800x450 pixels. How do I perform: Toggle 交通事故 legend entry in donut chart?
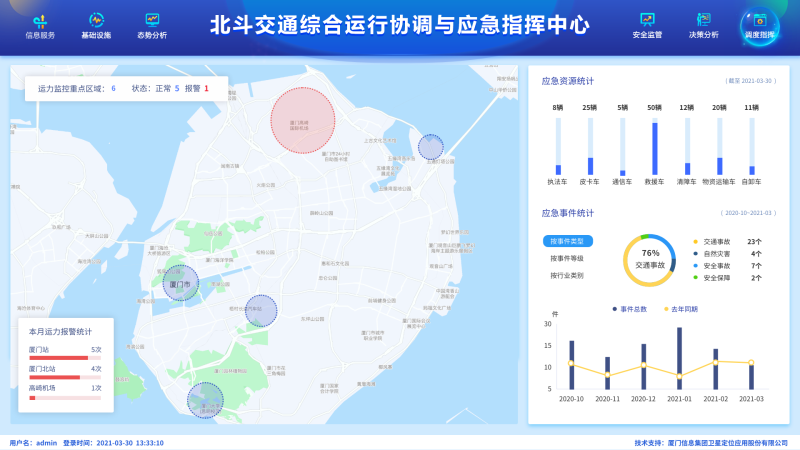[715, 241]
